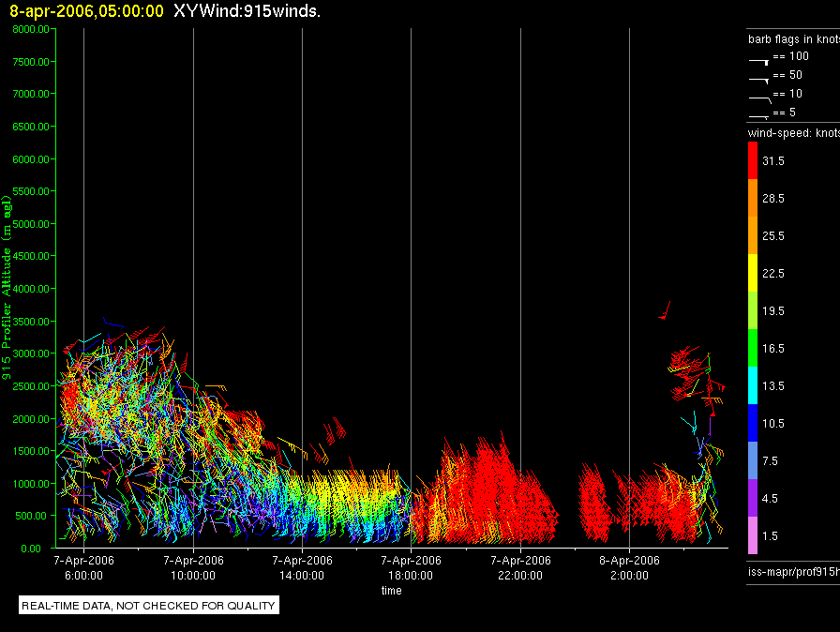Click the 1.5 wind-speed legend value

click(x=770, y=535)
